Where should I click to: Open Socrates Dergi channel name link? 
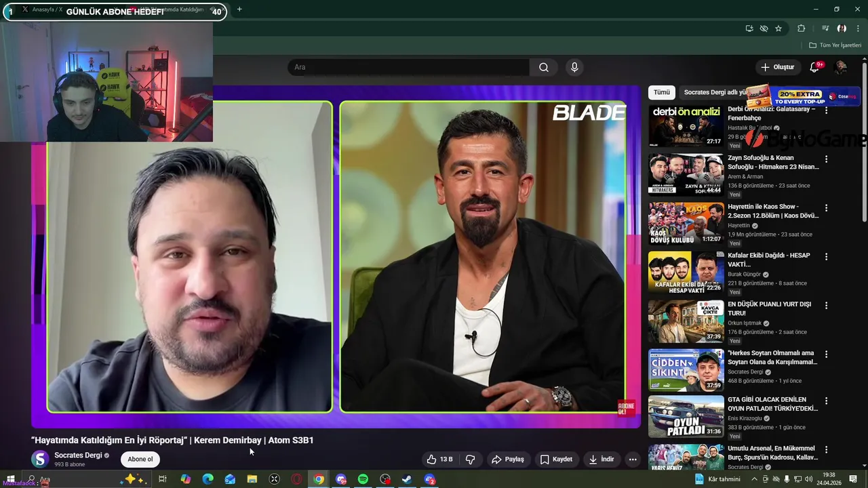click(x=78, y=455)
